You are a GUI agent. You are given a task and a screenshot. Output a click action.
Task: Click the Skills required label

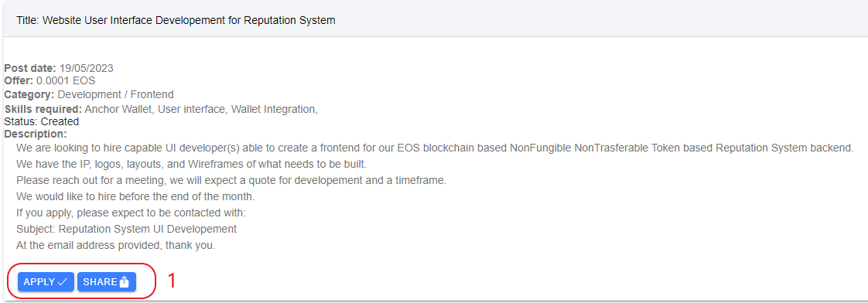(43, 109)
